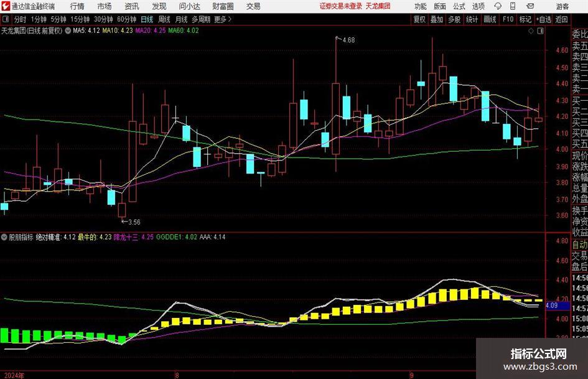The image size is (588, 379).
Task: Open the headset customer service icon
Action: pyautogui.click(x=497, y=6)
